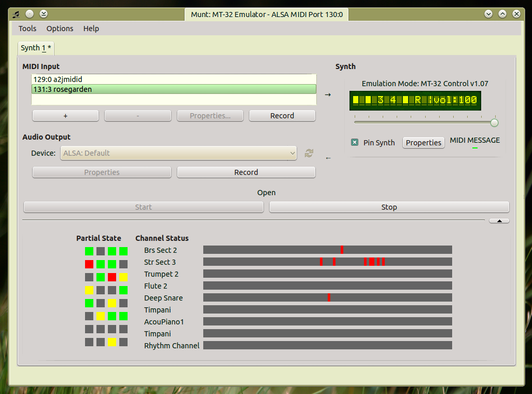Click the Emulation Mode label

tap(425, 84)
